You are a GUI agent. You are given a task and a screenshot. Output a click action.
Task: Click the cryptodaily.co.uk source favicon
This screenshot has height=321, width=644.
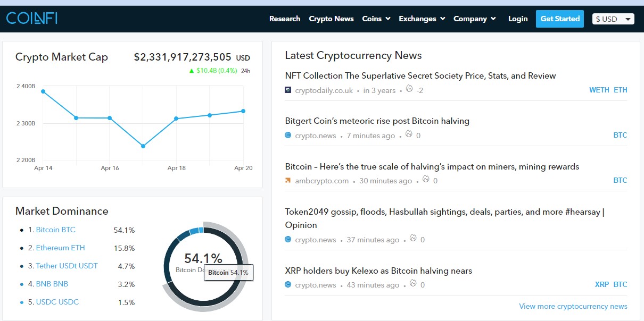point(288,90)
